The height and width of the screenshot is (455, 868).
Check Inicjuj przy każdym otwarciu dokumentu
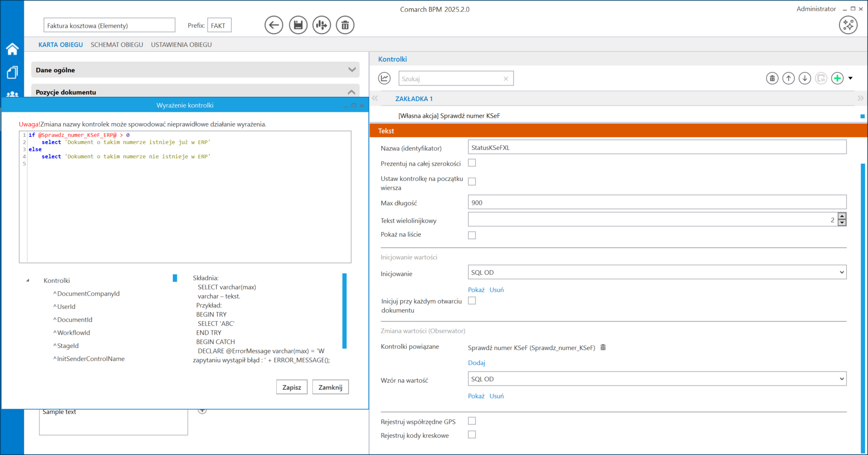click(x=472, y=301)
